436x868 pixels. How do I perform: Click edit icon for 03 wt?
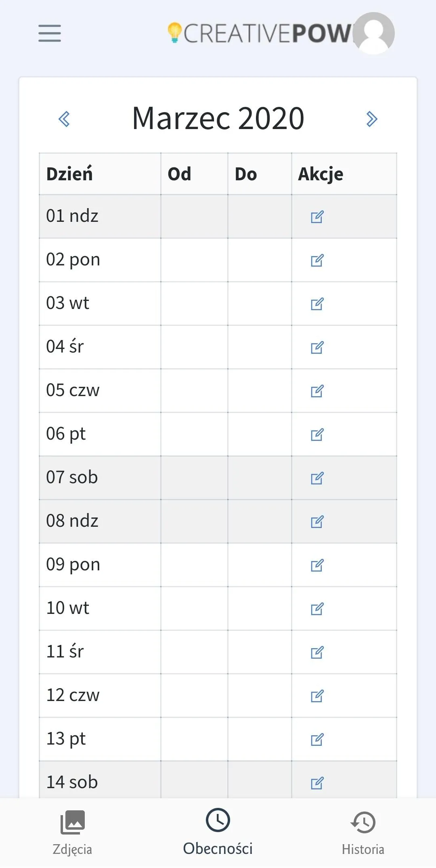coord(317,304)
